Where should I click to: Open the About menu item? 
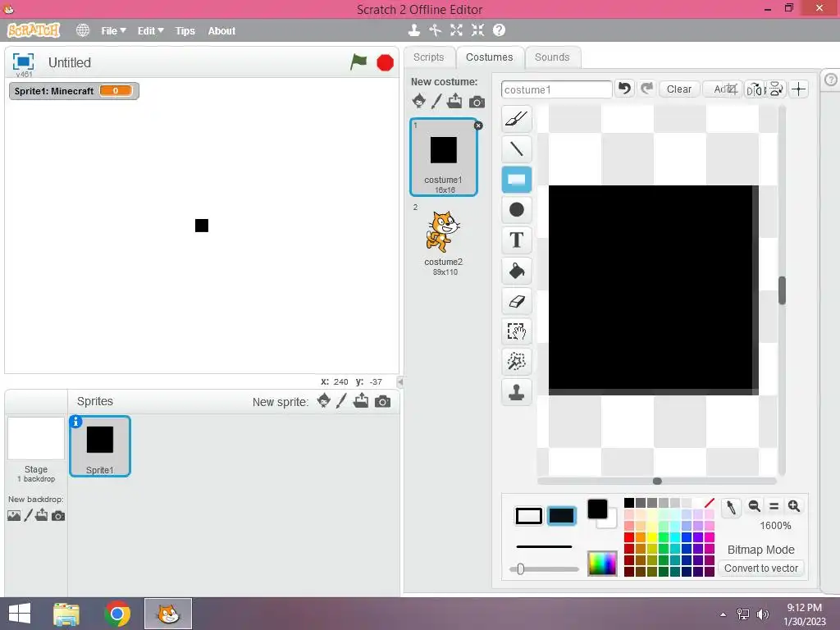(x=221, y=31)
